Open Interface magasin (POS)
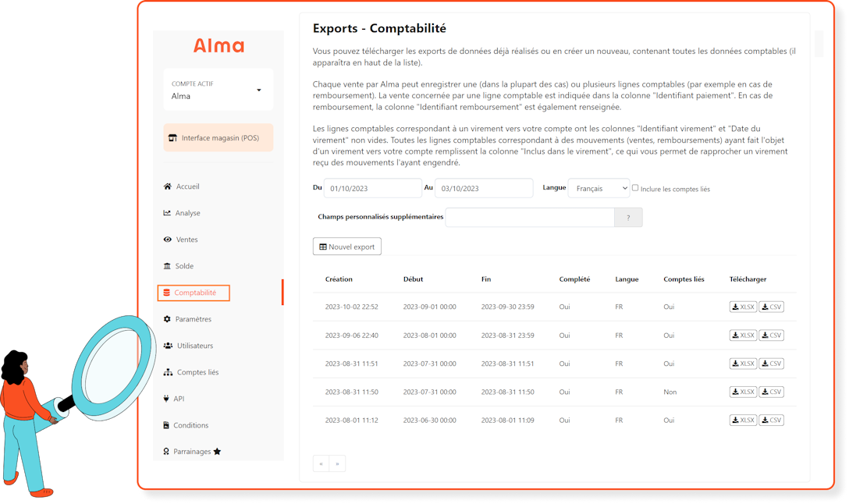 tap(218, 137)
